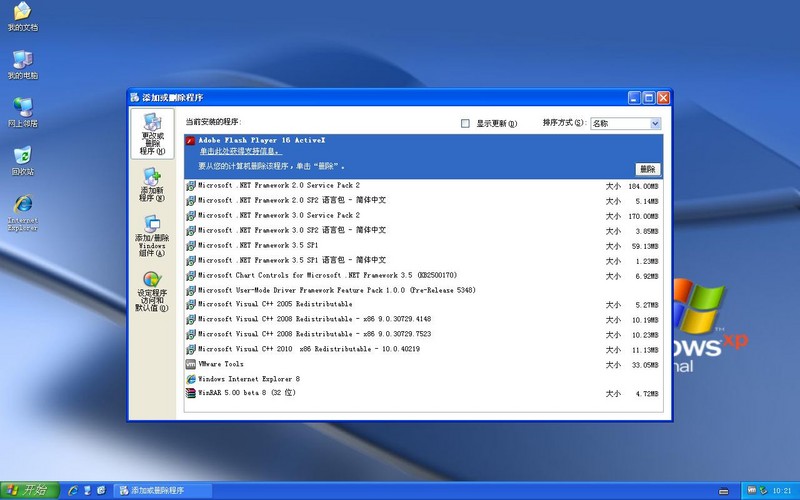The width and height of the screenshot is (800, 500).
Task: Click the 33.05MB size of VMware Tools
Action: click(x=645, y=365)
